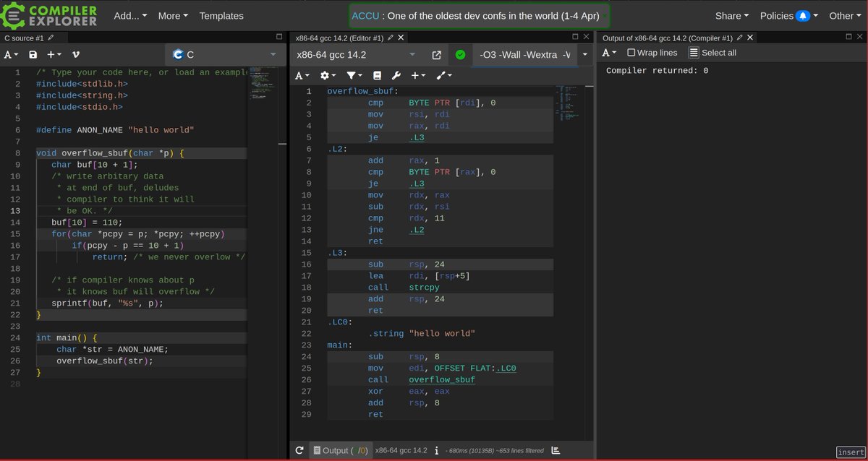
Task: Open the Other menu
Action: click(x=845, y=15)
